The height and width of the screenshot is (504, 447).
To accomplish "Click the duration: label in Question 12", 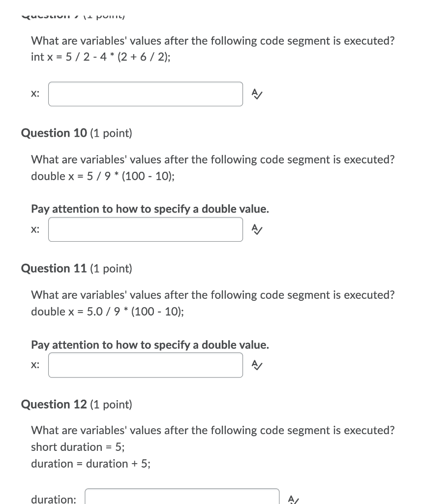I will pyautogui.click(x=53, y=499).
